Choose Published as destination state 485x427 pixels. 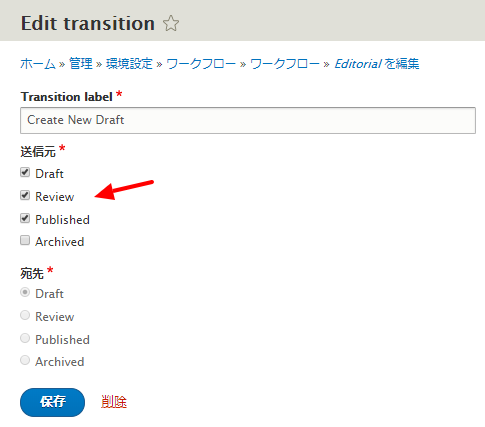coord(25,338)
